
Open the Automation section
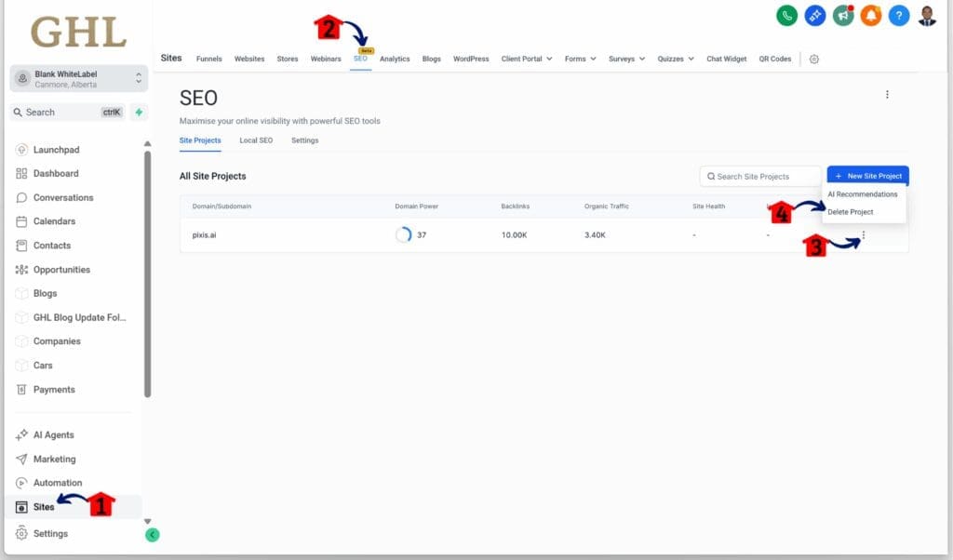click(60, 482)
